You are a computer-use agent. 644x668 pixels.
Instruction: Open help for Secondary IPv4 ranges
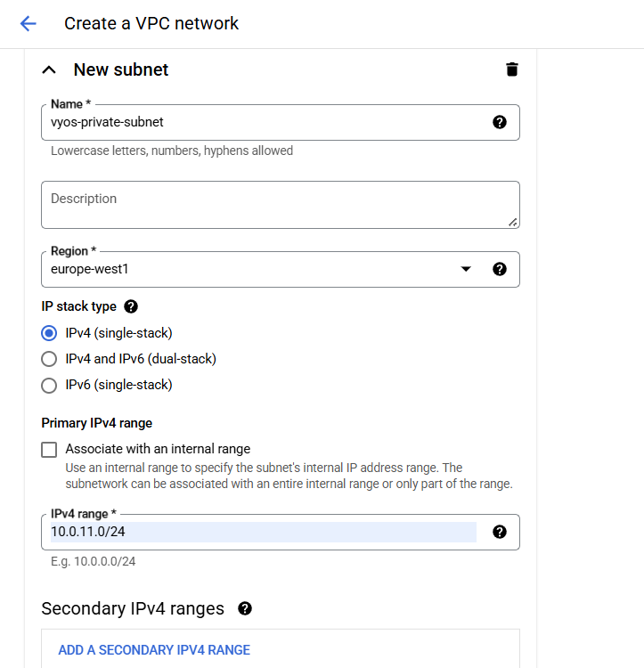(245, 609)
